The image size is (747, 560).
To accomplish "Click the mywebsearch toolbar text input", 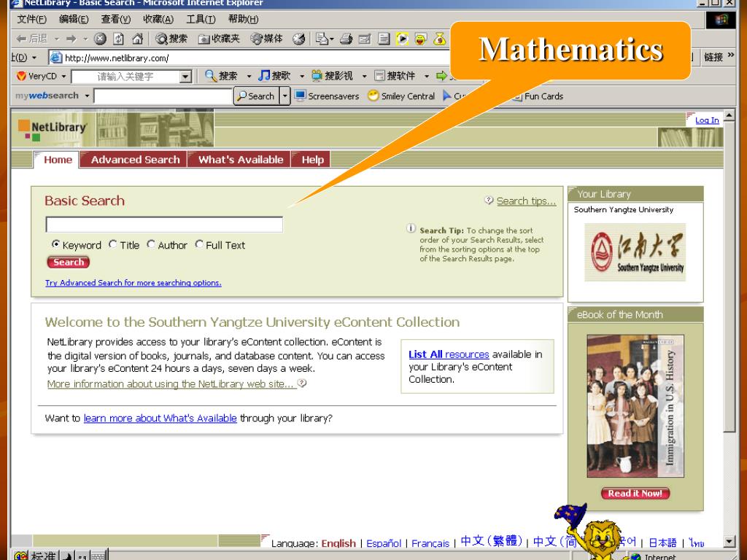I will (163, 96).
